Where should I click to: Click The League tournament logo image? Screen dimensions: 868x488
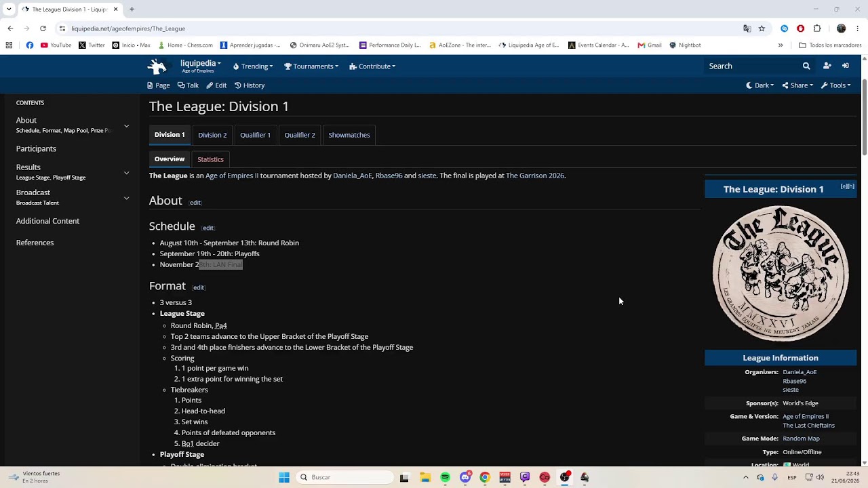[781, 274]
